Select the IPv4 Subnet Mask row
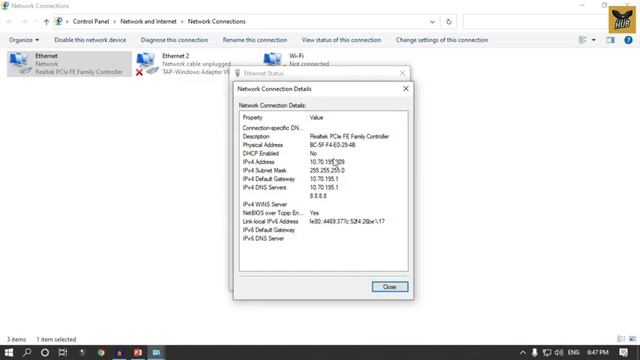 (x=323, y=171)
